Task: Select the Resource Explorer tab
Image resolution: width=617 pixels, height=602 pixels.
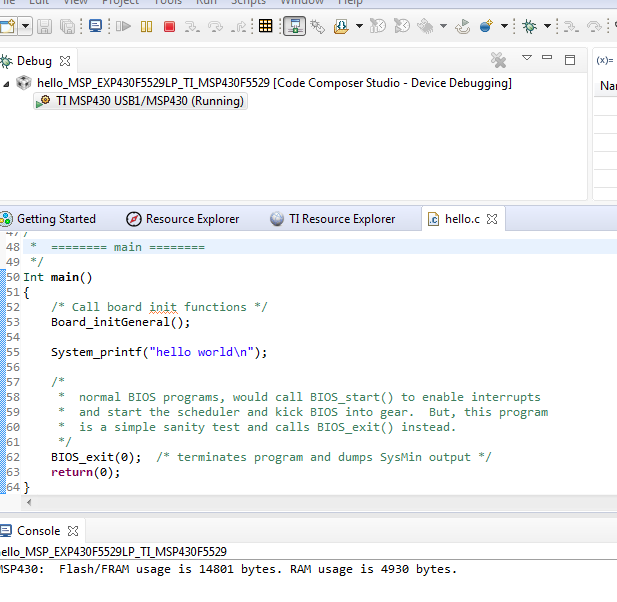Action: click(191, 219)
